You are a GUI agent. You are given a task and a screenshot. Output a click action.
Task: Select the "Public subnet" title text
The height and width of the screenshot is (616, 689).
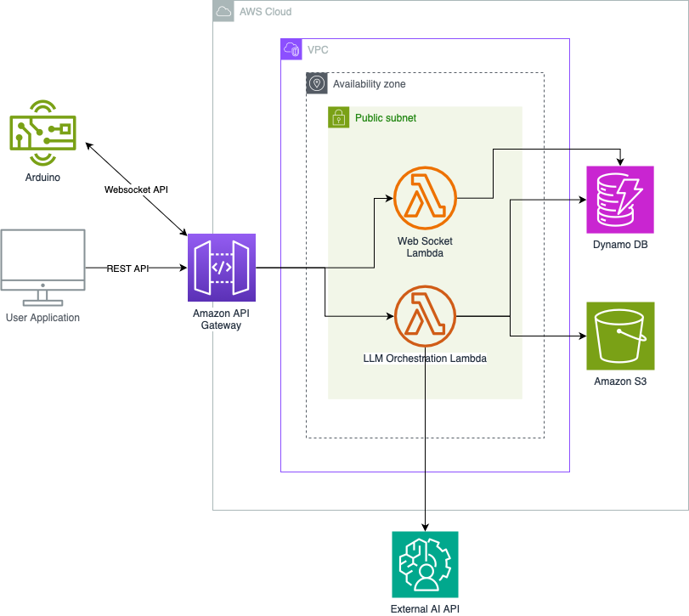[386, 118]
